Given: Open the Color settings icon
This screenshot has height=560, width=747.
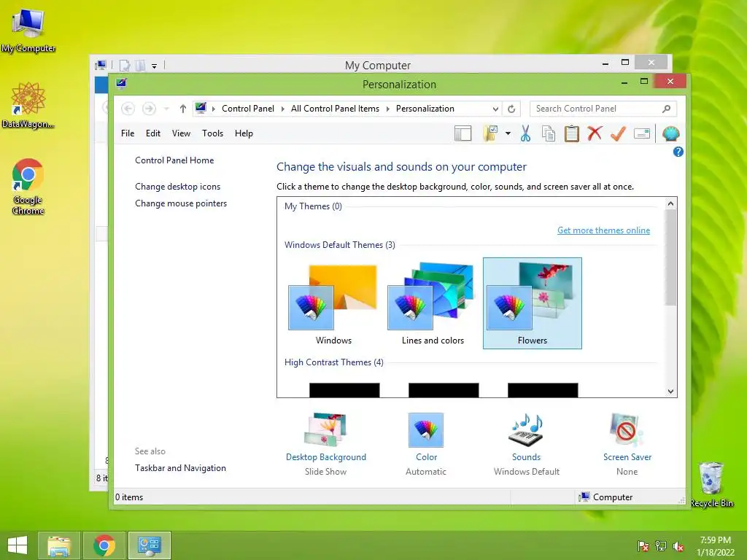Looking at the screenshot, I should [x=426, y=429].
